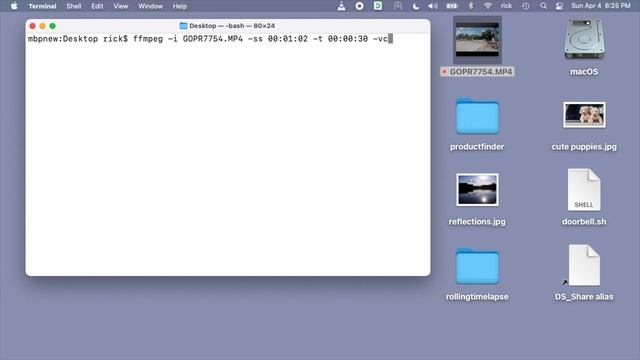Click the date and time in menu bar
Viewport: 640px width, 360px height.
click(x=601, y=6)
